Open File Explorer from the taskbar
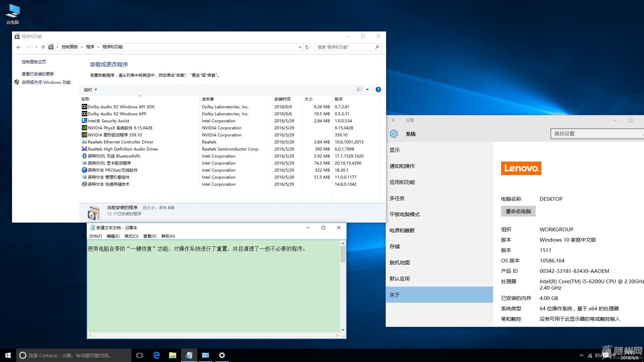This screenshot has height=362, width=644. click(173, 355)
